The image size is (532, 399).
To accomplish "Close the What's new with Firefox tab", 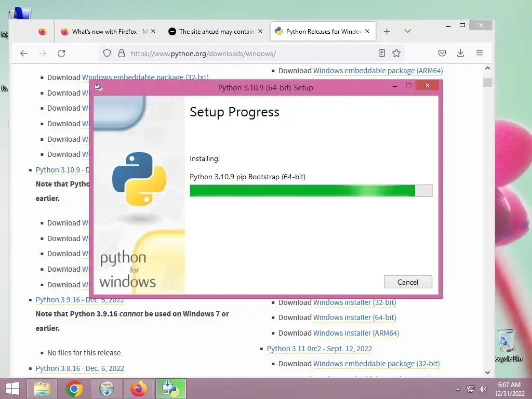I will click(153, 31).
